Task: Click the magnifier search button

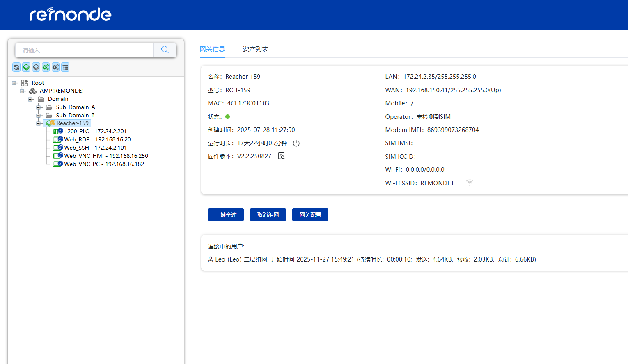Action: tap(165, 50)
